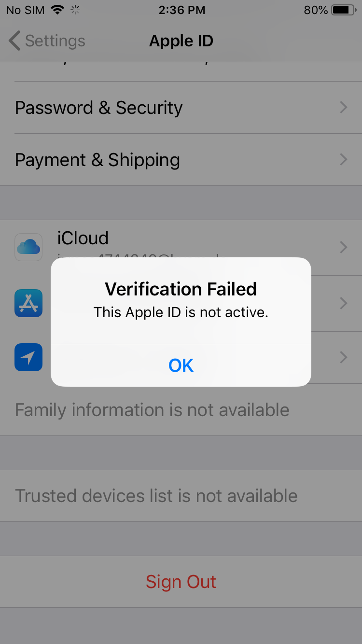The height and width of the screenshot is (644, 362).
Task: Tap the loading spinner in status bar
Action: 75,10
